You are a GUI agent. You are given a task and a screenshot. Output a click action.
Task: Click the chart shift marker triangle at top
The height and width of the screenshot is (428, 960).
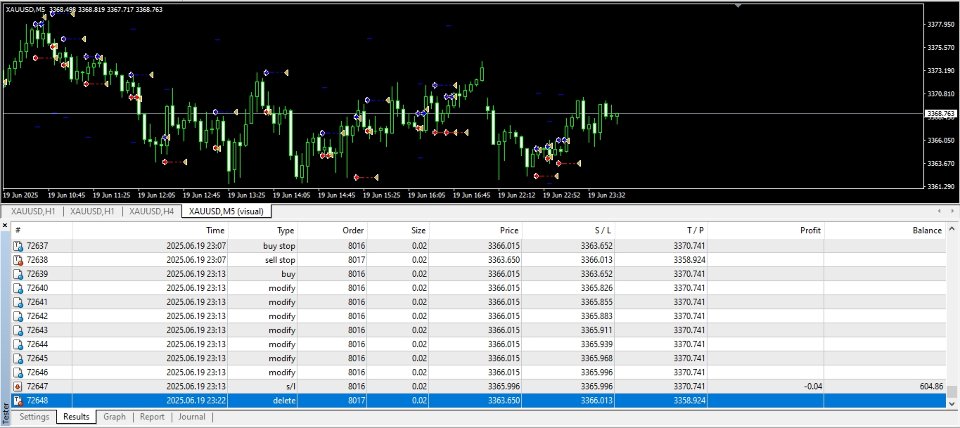[x=738, y=6]
